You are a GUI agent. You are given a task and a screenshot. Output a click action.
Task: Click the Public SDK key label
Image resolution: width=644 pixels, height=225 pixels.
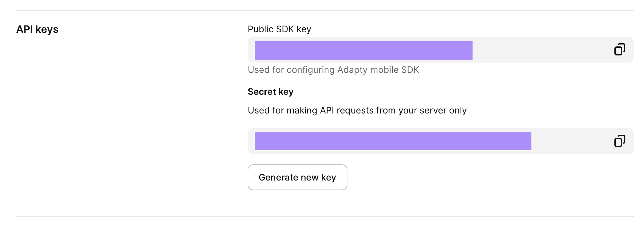(x=279, y=29)
